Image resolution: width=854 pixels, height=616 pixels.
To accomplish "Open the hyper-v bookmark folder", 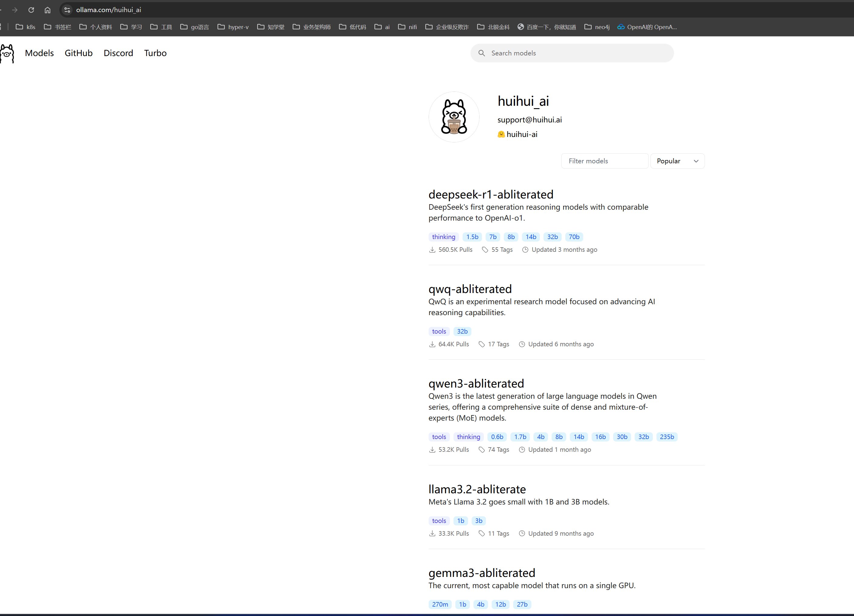I will tap(233, 27).
